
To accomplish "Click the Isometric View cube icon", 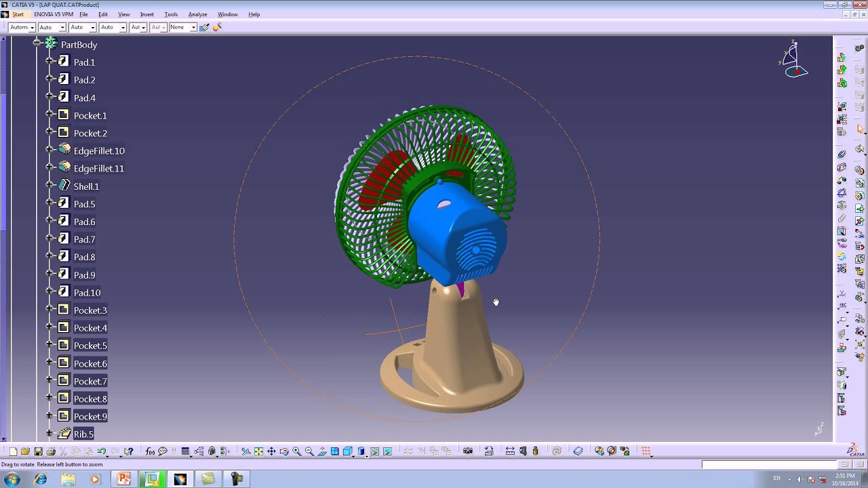I will pyautogui.click(x=348, y=451).
